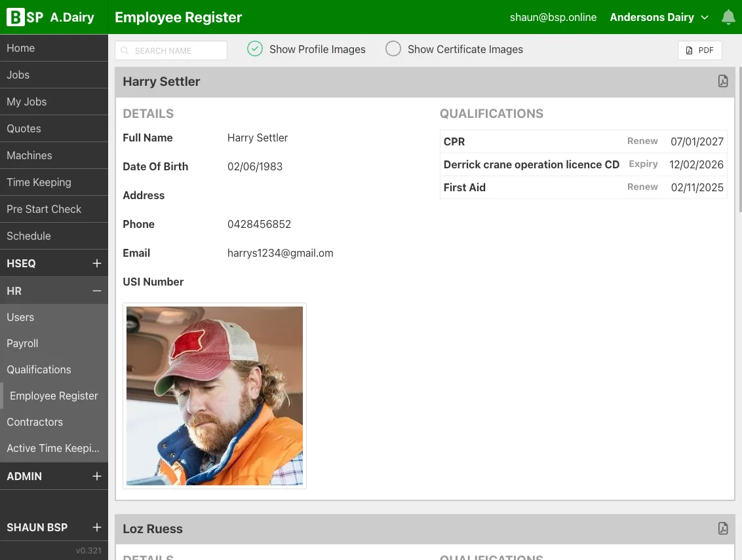The height and width of the screenshot is (560, 742).
Task: Click the CPR renew date 07/01/2027
Action: (x=697, y=141)
